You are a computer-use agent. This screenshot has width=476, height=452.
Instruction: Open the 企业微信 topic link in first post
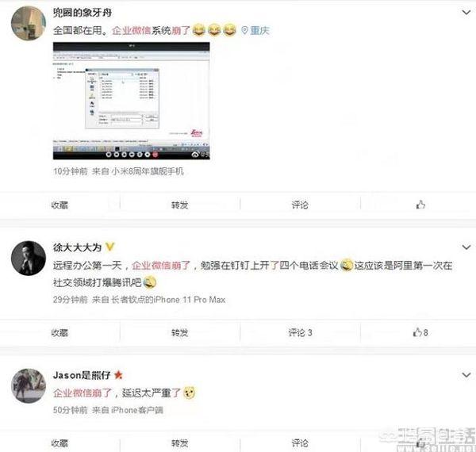pyautogui.click(x=132, y=30)
